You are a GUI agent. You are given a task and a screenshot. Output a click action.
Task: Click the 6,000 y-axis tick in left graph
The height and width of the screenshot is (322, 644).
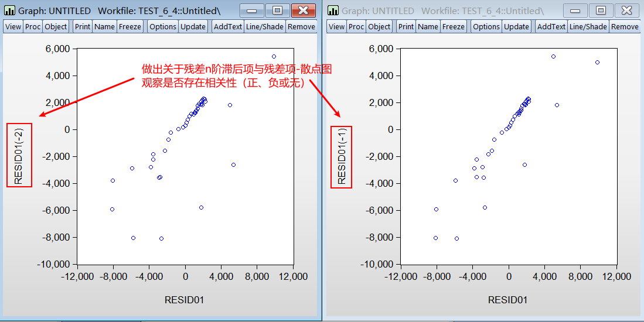[x=57, y=49]
